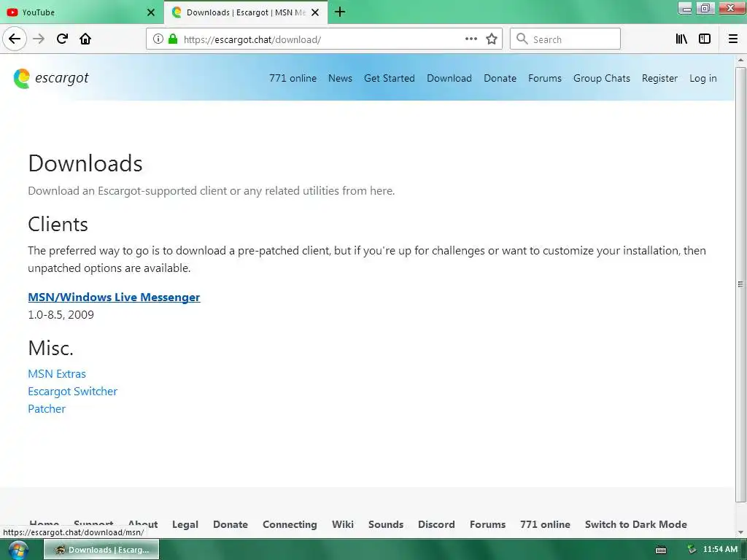Click the 1.0-8.5, 2009 version text
The height and width of the screenshot is (560, 747).
click(61, 315)
